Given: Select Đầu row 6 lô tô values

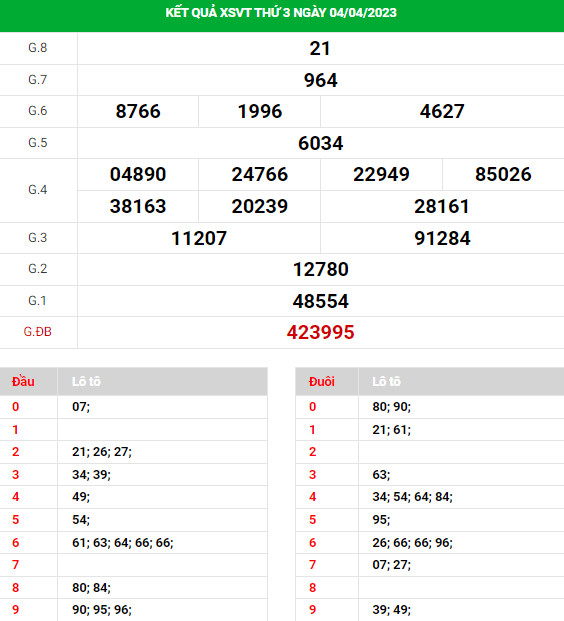Looking at the screenshot, I should tap(123, 543).
